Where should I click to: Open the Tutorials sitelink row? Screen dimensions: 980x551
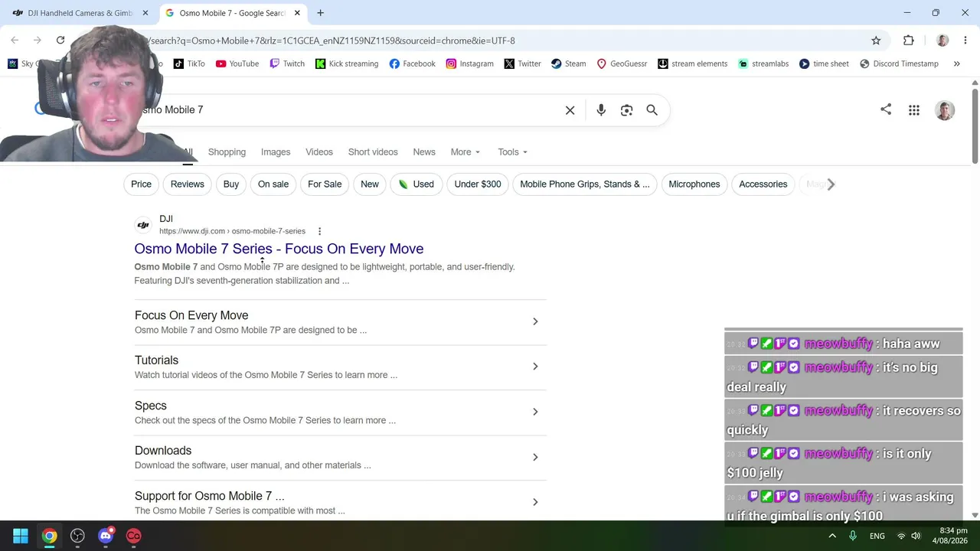[341, 367]
